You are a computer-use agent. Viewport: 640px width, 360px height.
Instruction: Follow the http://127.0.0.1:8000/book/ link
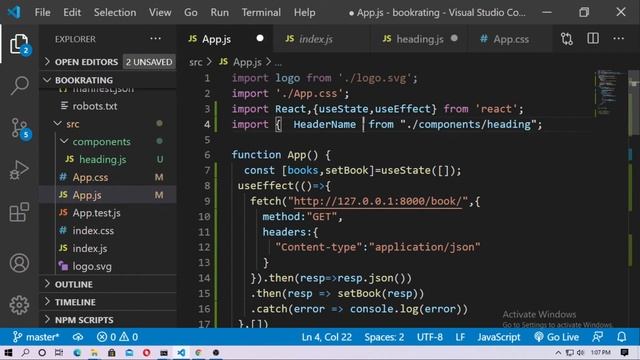(x=378, y=201)
